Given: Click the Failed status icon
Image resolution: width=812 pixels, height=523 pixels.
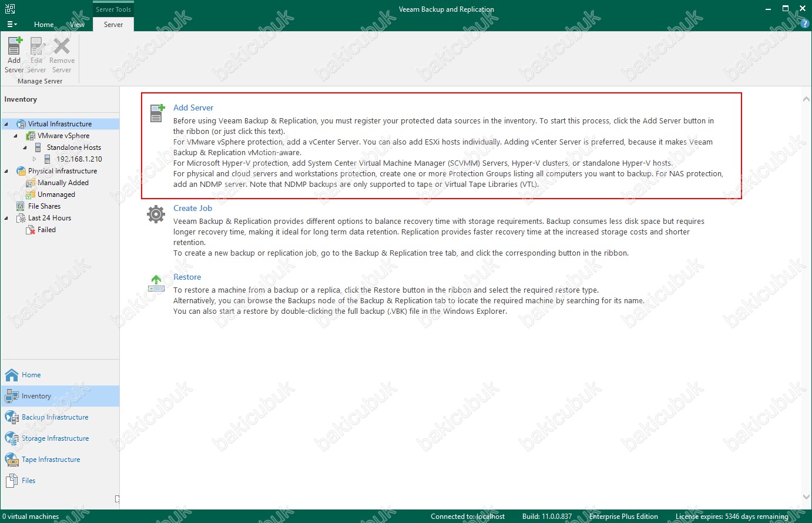Looking at the screenshot, I should point(31,230).
